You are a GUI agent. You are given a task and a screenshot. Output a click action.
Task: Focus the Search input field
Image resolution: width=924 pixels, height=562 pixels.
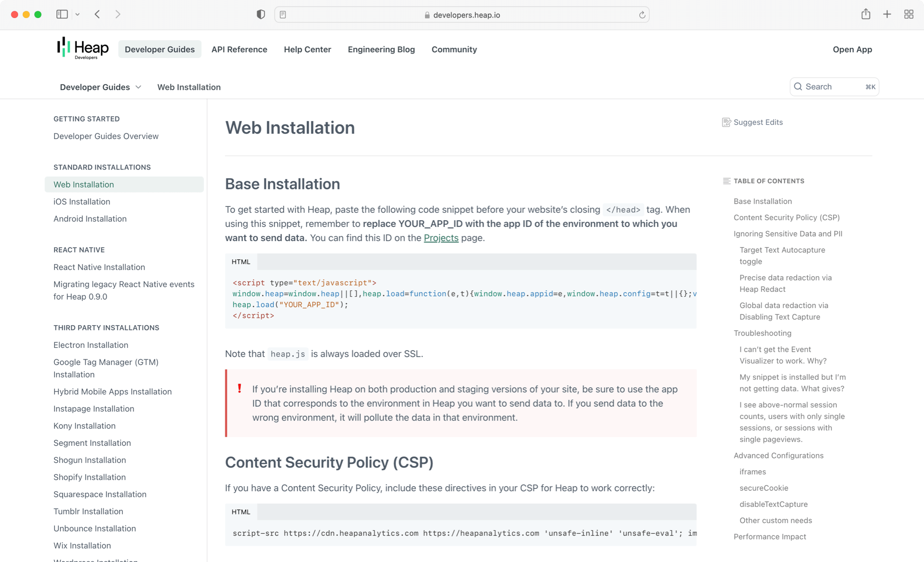833,86
